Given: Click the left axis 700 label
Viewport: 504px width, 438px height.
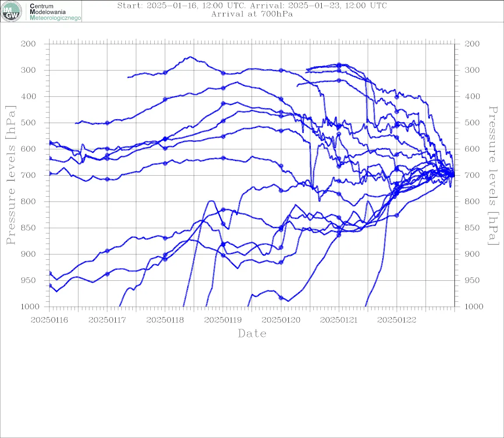Looking at the screenshot, I should (x=28, y=176).
